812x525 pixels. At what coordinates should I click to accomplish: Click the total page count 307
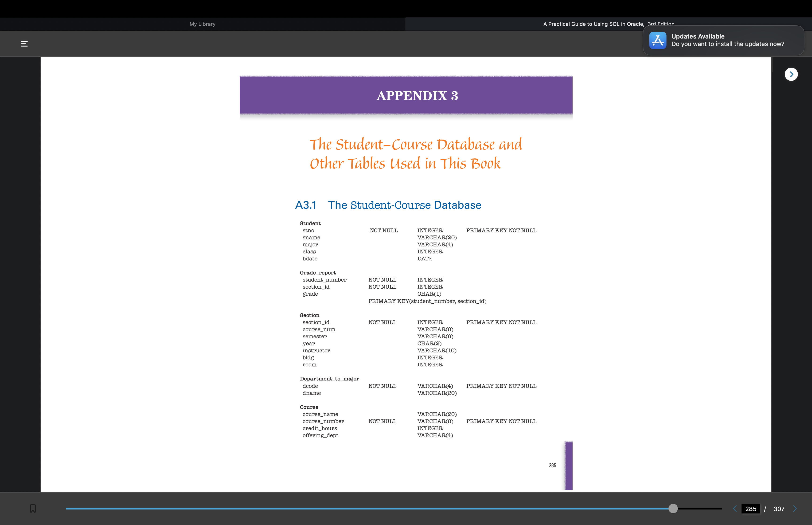pyautogui.click(x=779, y=509)
